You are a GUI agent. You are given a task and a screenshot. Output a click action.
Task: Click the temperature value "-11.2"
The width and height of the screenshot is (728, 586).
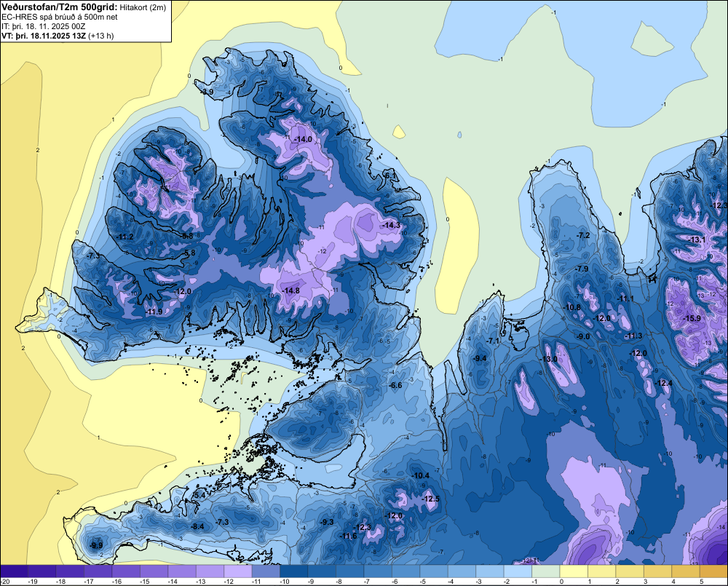[125, 237]
